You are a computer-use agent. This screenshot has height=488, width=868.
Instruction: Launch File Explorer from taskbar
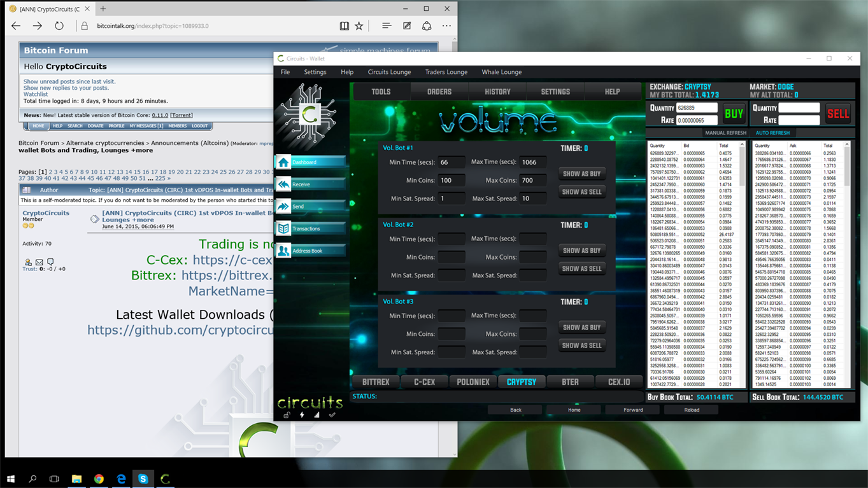(x=76, y=478)
